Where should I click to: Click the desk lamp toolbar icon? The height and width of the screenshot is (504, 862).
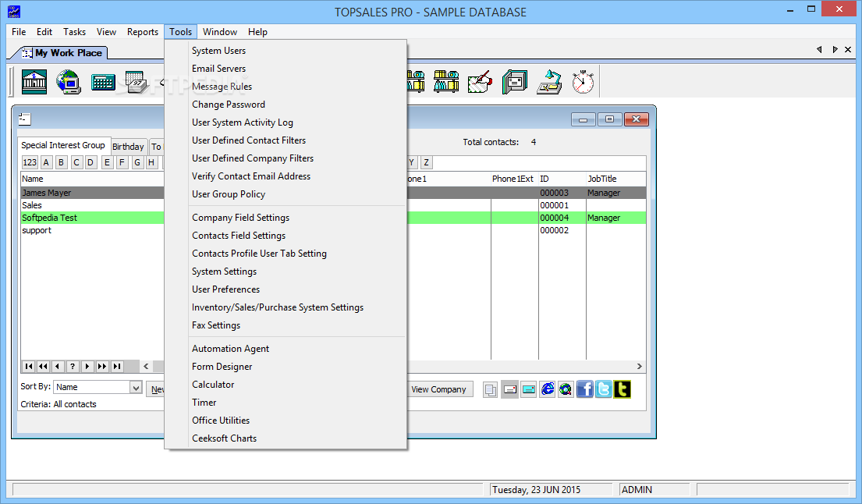548,82
